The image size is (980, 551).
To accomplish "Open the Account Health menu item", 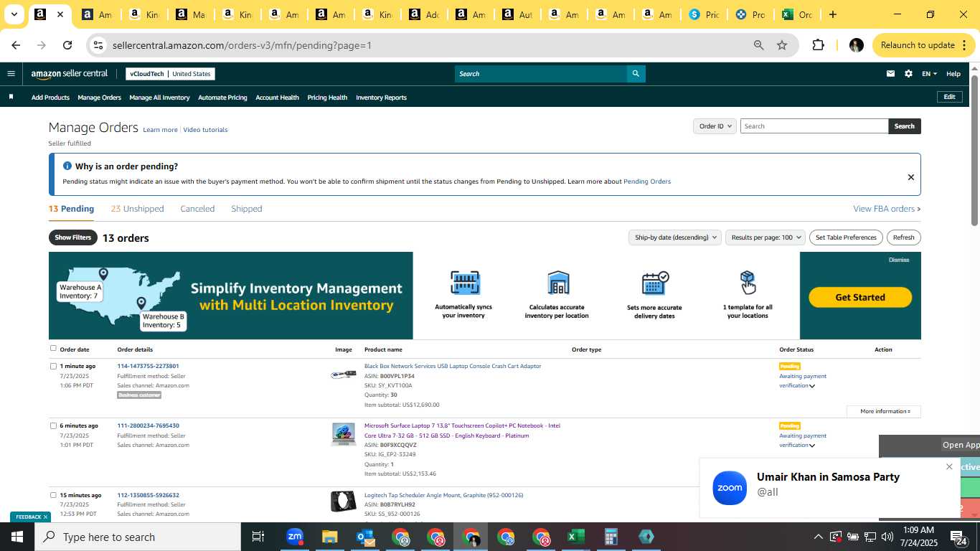I will click(x=277, y=98).
